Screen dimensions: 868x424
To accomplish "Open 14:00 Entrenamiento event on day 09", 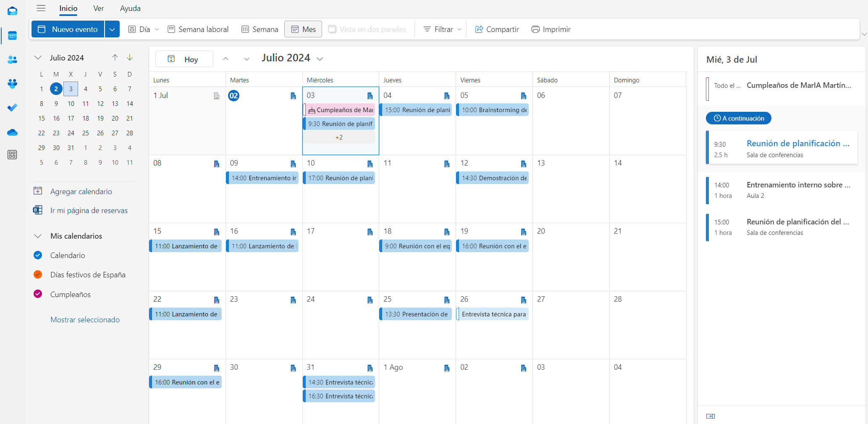I will click(x=262, y=178).
